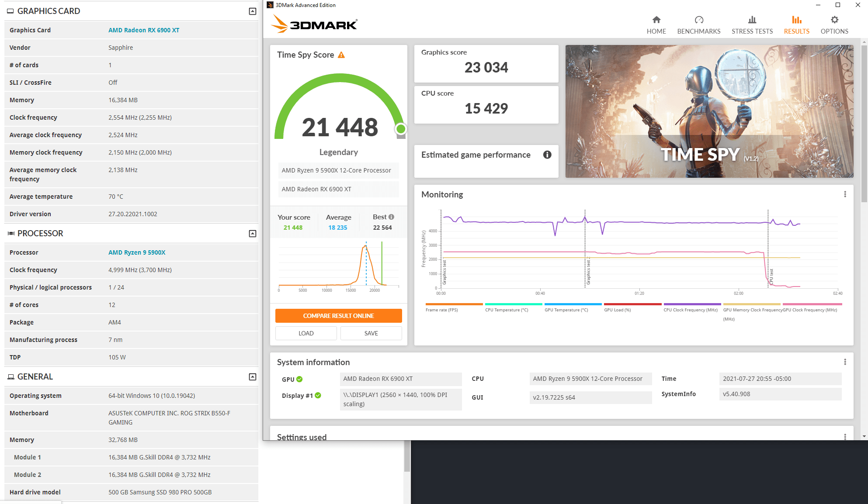The width and height of the screenshot is (868, 504).
Task: Click the Estimated game performance info icon
Action: [x=547, y=155]
